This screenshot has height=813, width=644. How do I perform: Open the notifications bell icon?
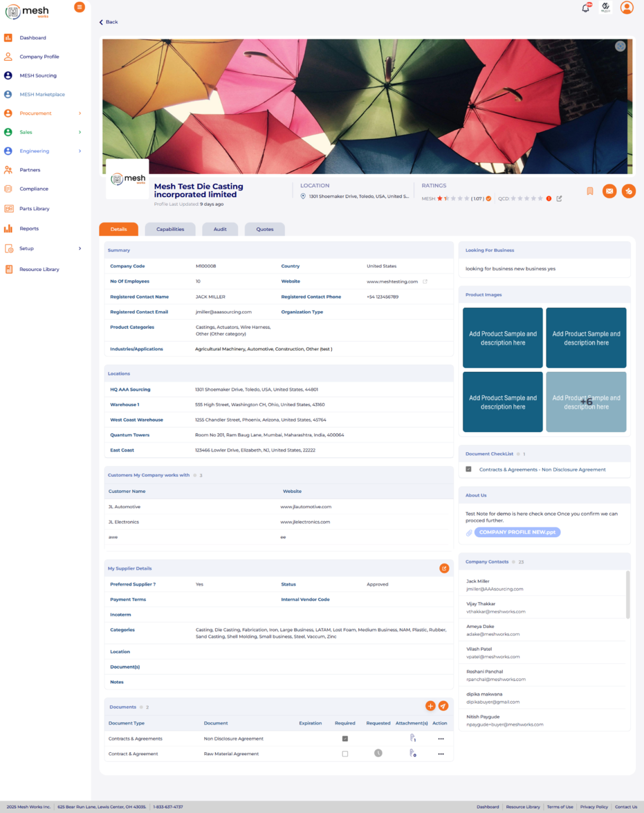point(585,8)
